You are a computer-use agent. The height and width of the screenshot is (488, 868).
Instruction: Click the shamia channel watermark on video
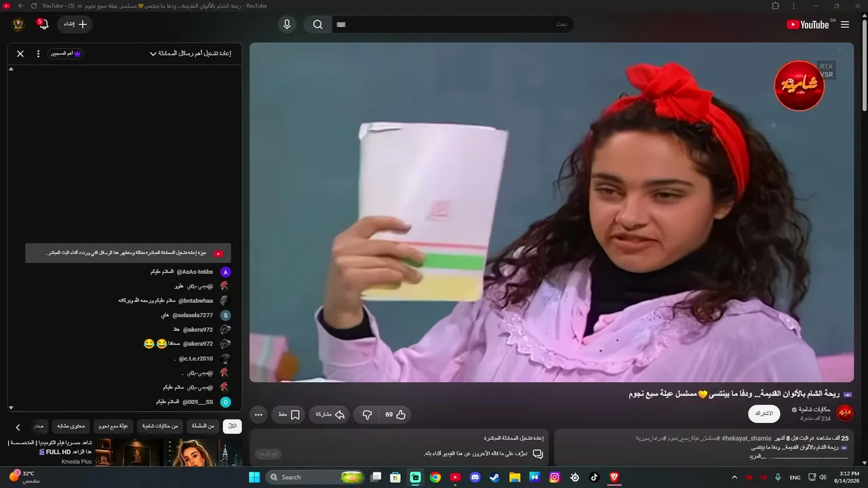pos(799,85)
